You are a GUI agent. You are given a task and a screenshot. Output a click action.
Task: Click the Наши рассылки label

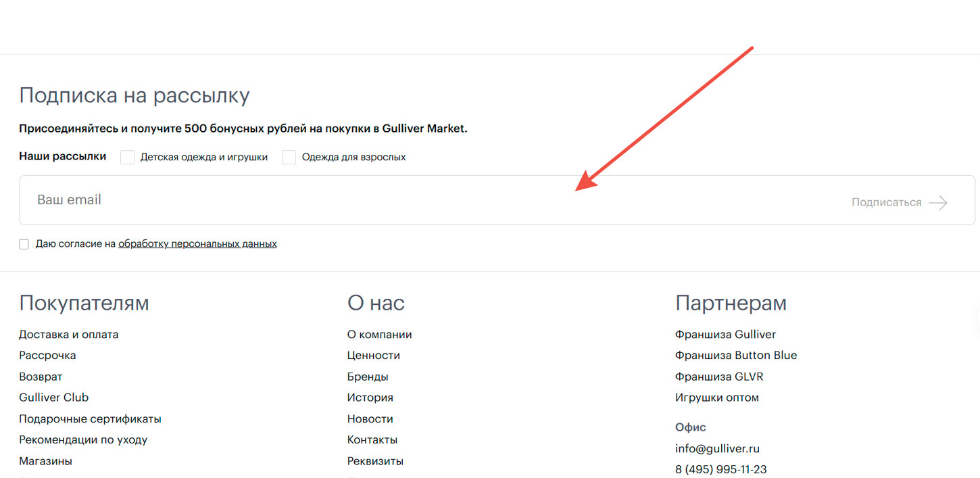pyautogui.click(x=63, y=156)
